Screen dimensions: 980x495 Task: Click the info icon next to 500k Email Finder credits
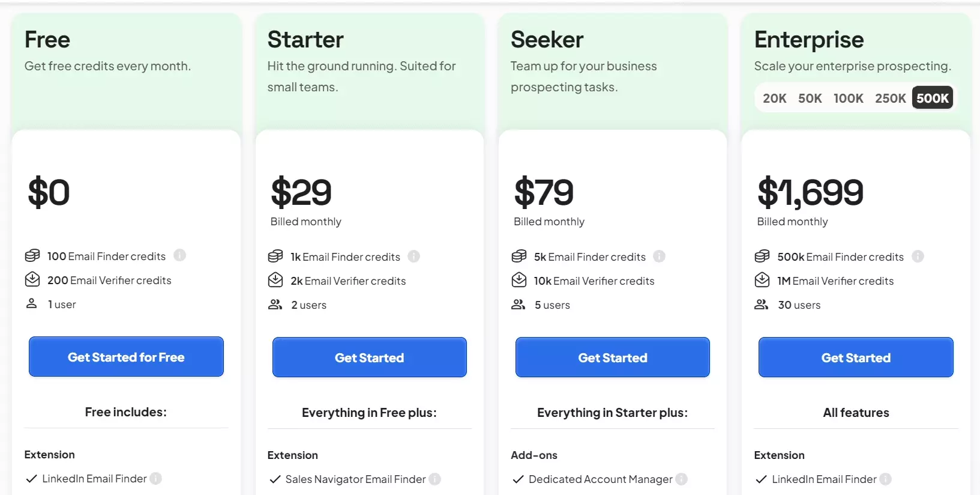pyautogui.click(x=918, y=256)
